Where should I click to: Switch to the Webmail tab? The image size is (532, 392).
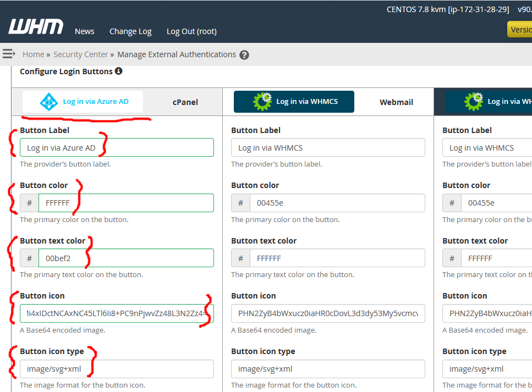[396, 102]
